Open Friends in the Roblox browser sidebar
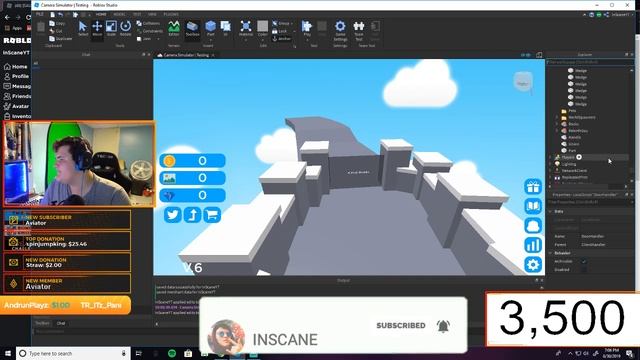This screenshot has width=640, height=360. (x=17, y=96)
